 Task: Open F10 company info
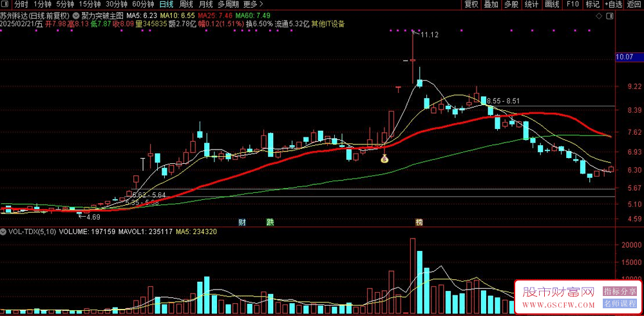pos(573,5)
